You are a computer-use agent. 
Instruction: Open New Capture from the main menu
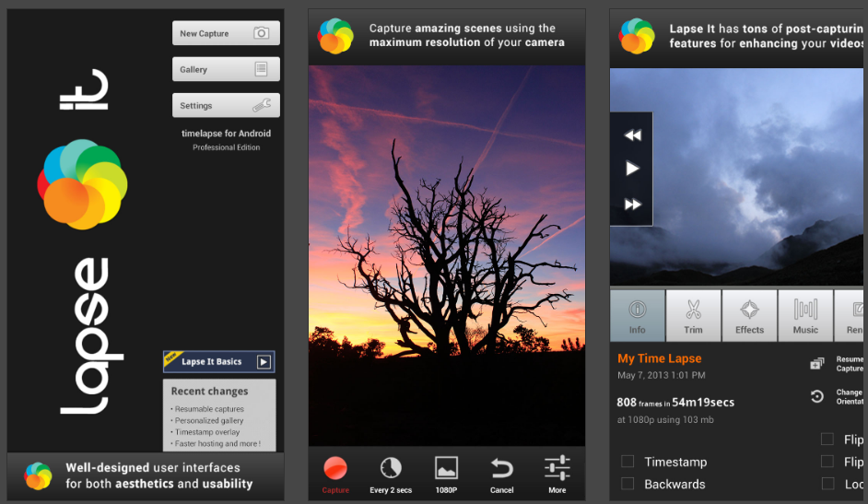tap(226, 33)
